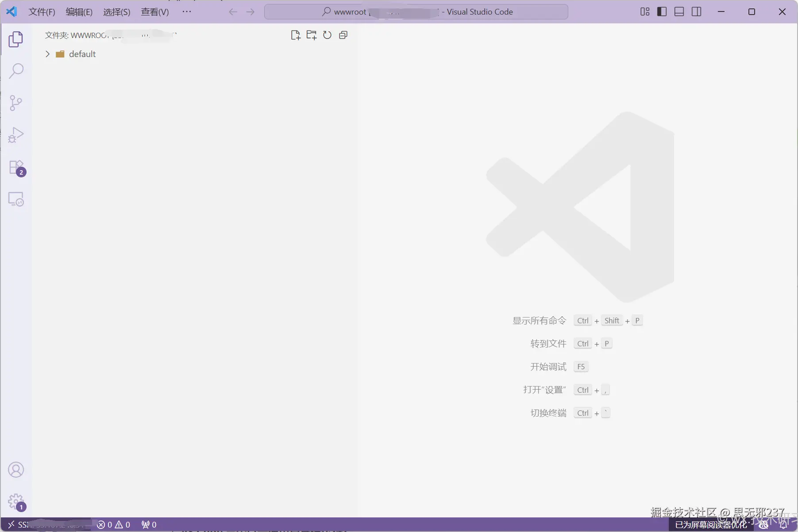Minimize the Visual Studio Code window
Image resolution: width=798 pixels, height=532 pixels.
721,12
